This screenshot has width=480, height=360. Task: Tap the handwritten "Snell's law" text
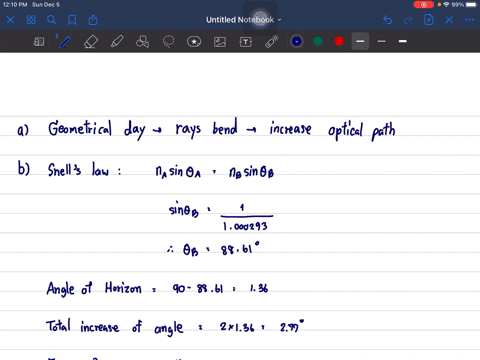coord(78,169)
